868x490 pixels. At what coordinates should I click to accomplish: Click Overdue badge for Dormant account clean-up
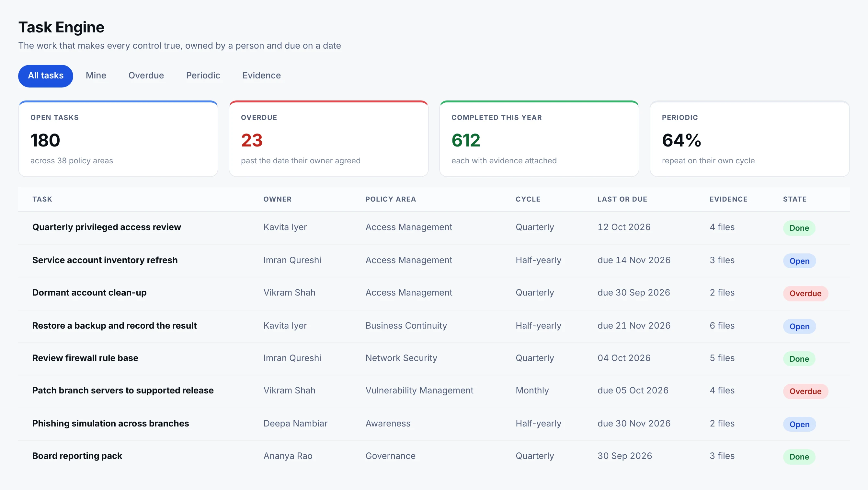[x=805, y=293]
